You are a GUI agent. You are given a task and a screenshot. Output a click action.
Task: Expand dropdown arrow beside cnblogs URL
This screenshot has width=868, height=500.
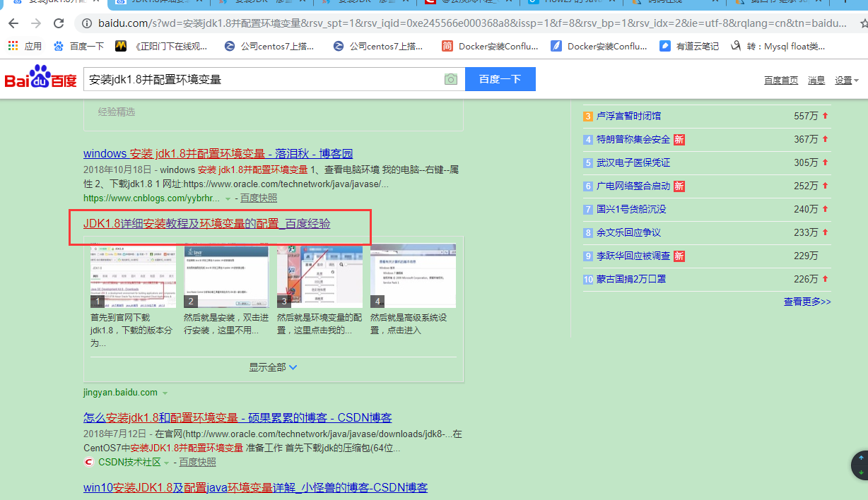[228, 199]
